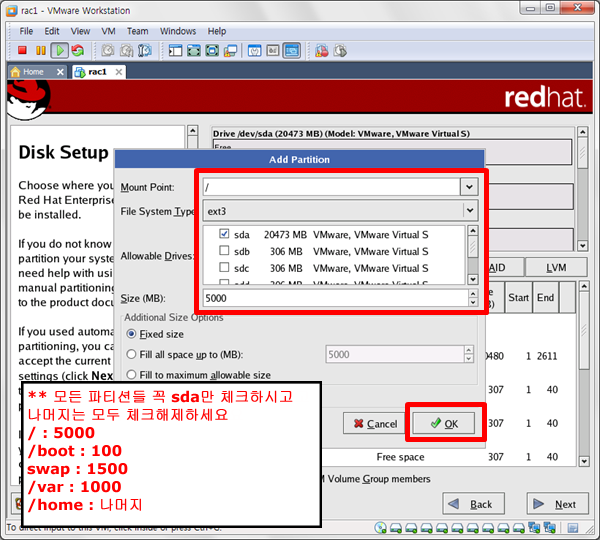Open the Team menu
Viewport: 600px width, 540px height.
(x=138, y=31)
